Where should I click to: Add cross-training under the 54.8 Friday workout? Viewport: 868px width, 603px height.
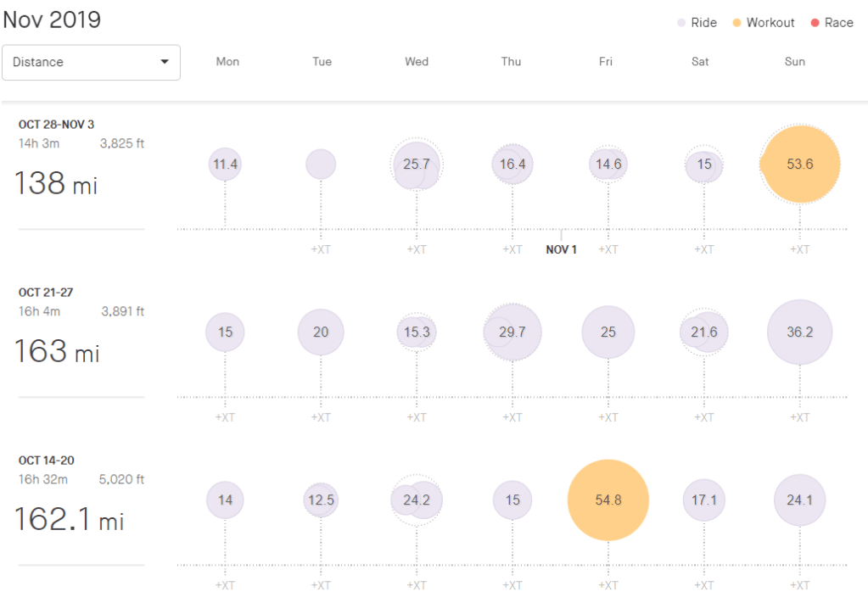click(608, 585)
